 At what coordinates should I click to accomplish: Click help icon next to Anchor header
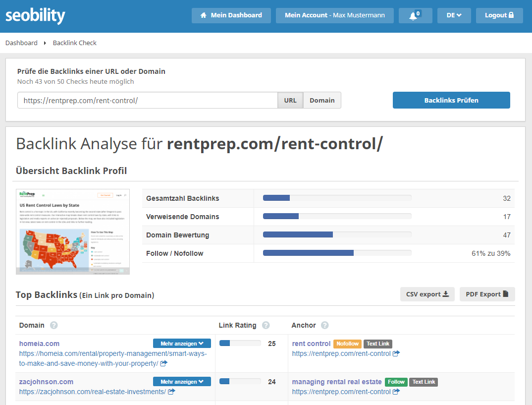tap(324, 325)
